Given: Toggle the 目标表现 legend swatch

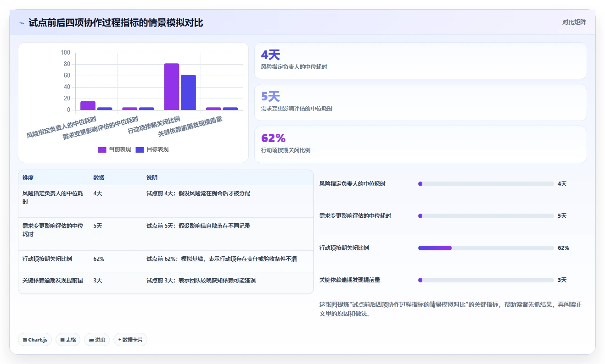Looking at the screenshot, I should click(x=140, y=149).
